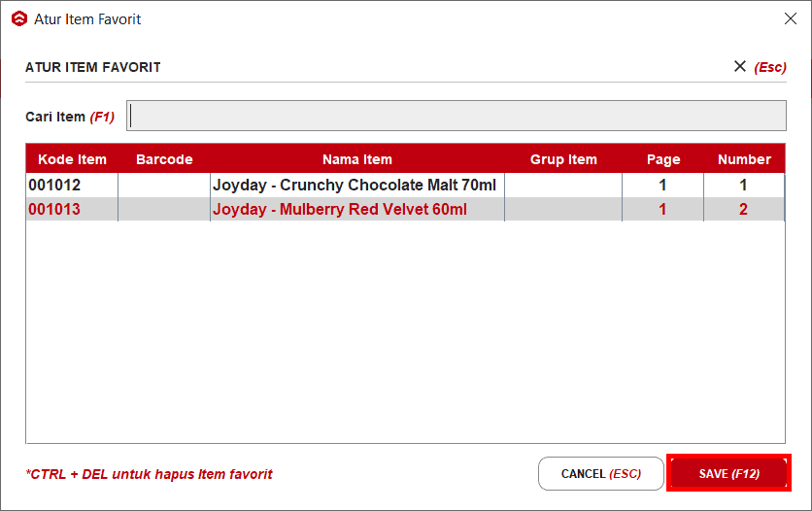This screenshot has width=812, height=511.
Task: Click the ATUR ITEM FAVORIT heading
Action: (92, 67)
